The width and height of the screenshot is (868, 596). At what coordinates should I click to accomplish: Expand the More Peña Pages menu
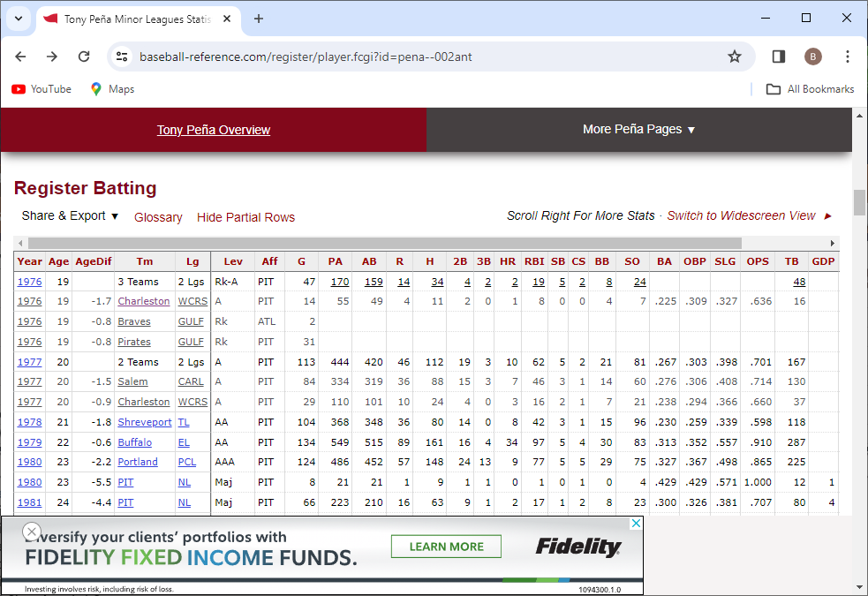638,130
